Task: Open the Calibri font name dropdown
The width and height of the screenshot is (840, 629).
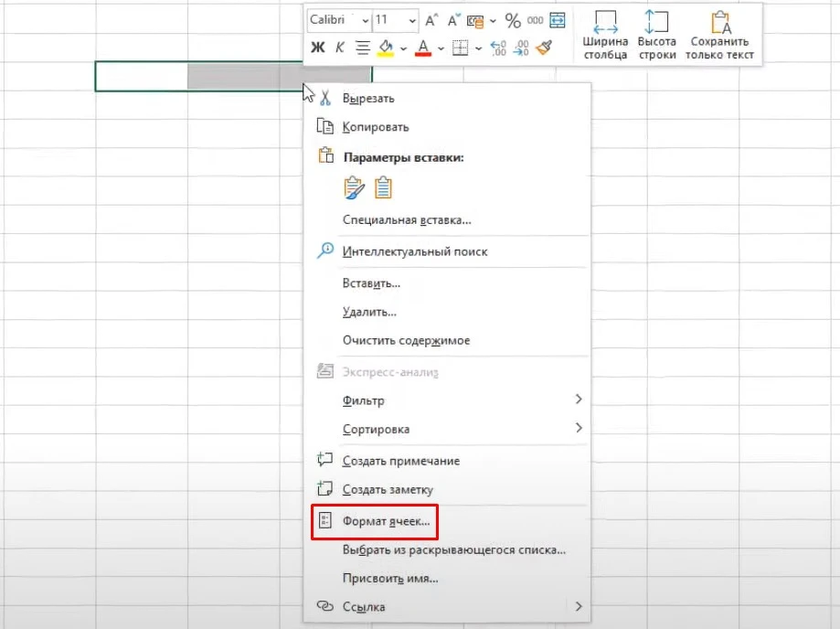Action: (x=366, y=20)
